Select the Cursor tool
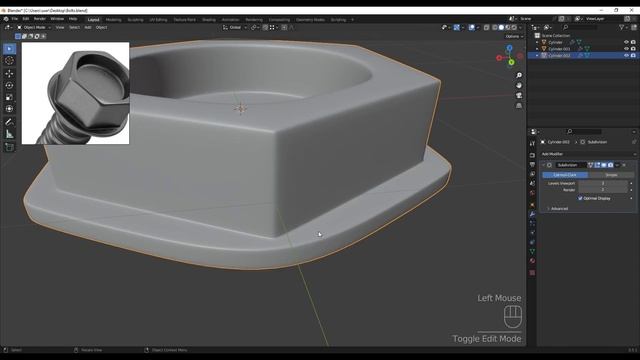The height and width of the screenshot is (360, 640). point(9,61)
